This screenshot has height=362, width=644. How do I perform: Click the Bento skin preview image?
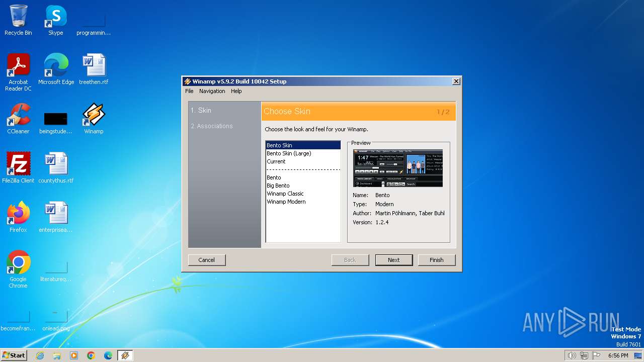pyautogui.click(x=398, y=168)
